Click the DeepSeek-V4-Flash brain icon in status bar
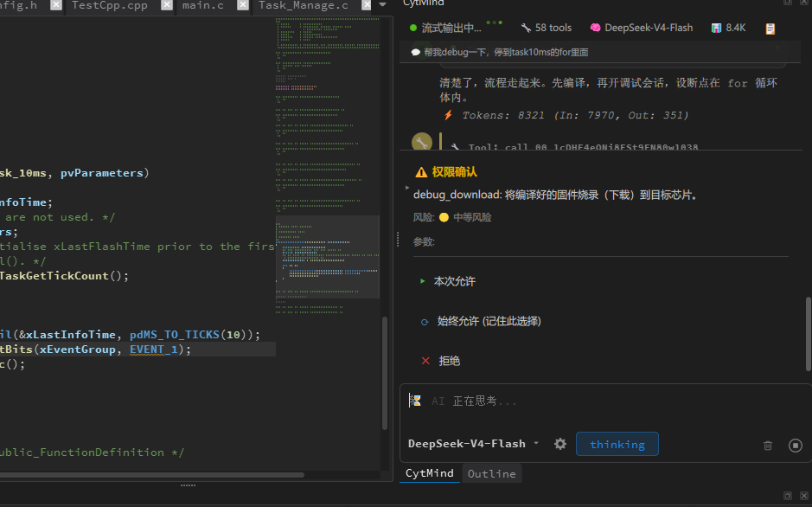 point(596,28)
